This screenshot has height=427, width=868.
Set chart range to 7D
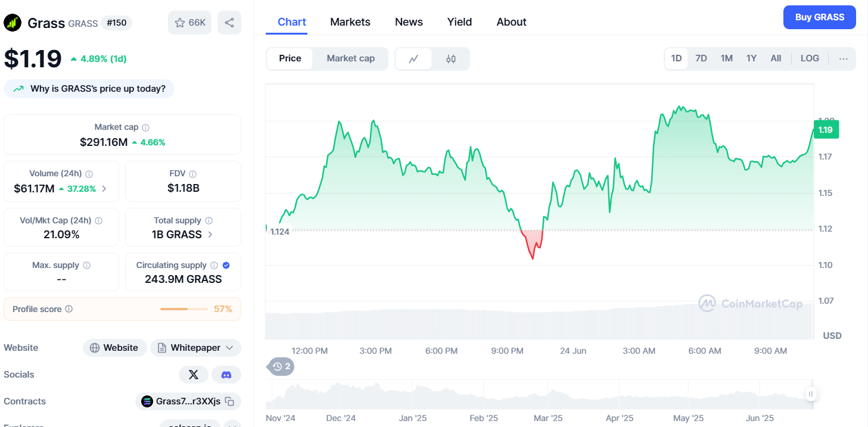point(701,58)
